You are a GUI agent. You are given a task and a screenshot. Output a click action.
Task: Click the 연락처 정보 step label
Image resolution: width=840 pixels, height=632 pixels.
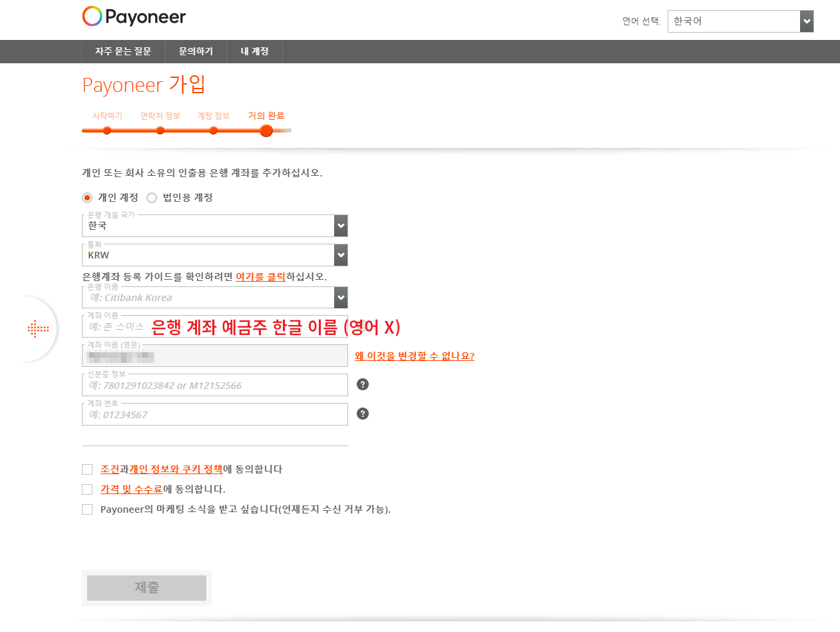click(x=160, y=116)
